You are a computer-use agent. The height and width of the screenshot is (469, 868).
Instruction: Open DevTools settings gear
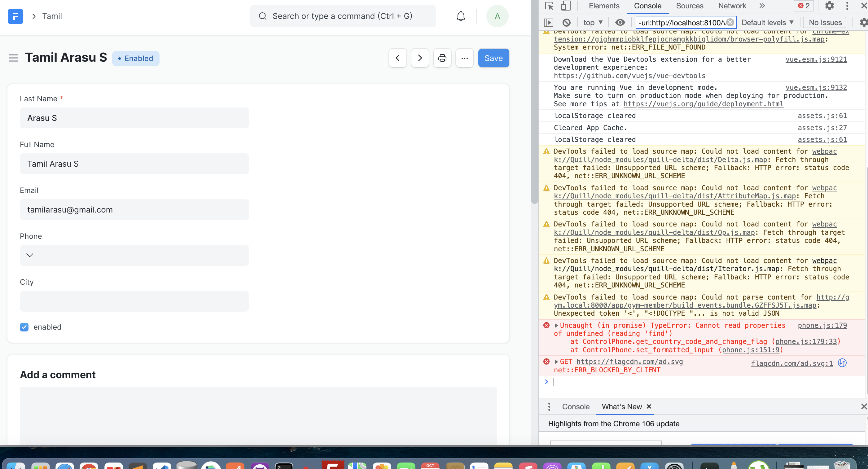point(830,6)
